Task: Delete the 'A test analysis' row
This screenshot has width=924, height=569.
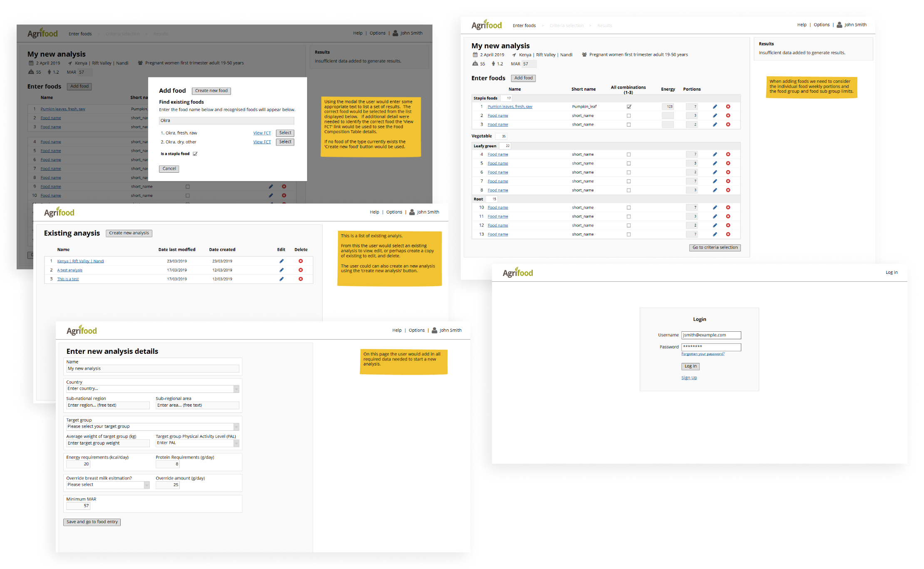Action: pyautogui.click(x=301, y=270)
